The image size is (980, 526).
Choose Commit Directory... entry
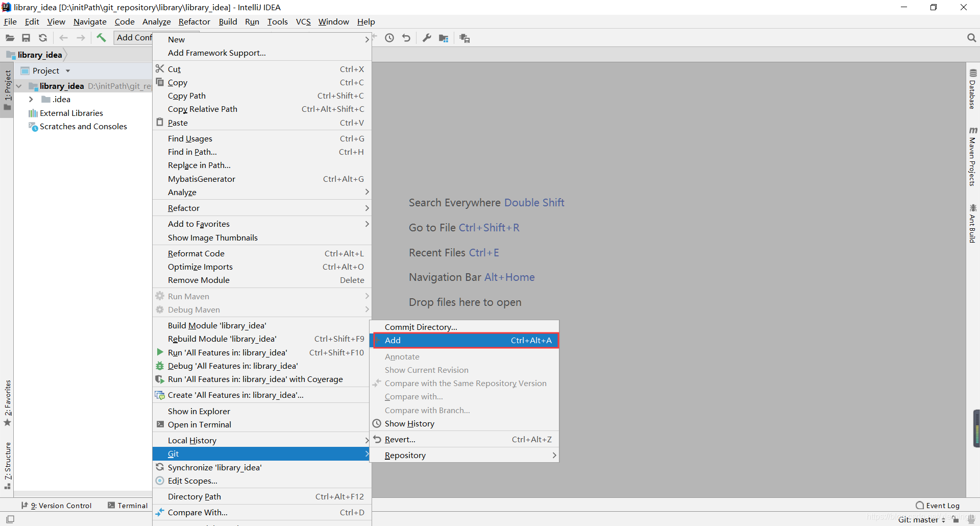464,327
